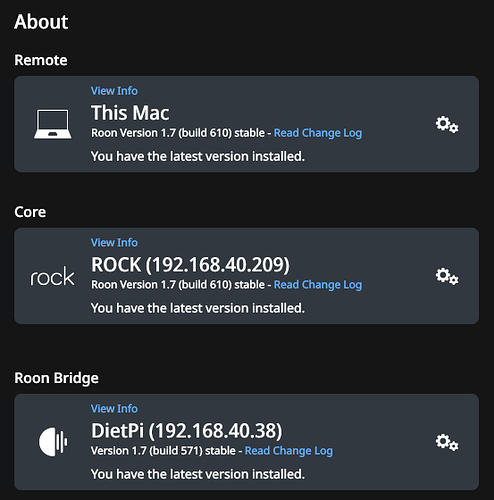Open View Info for ROCK core
The width and height of the screenshot is (494, 500).
pos(114,242)
